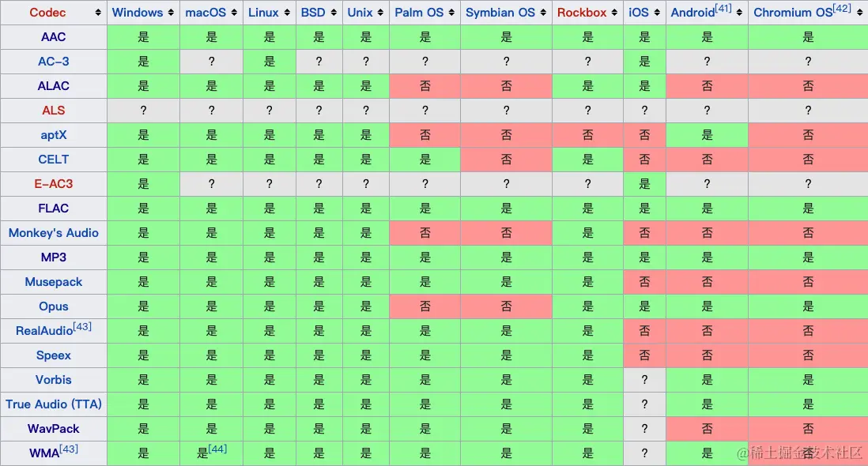Sort by macOS column arrows

(234, 13)
